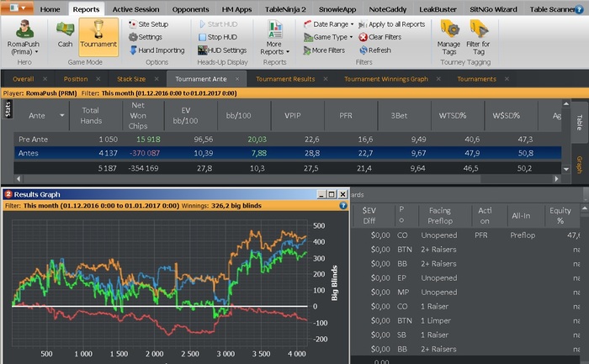The image size is (589, 364).
Task: Select the hand row with CO Unopened PFR
Action: [466, 235]
